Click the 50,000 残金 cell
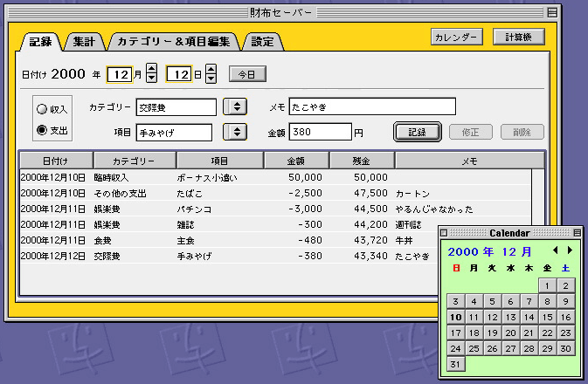The width and height of the screenshot is (588, 384). (x=370, y=177)
